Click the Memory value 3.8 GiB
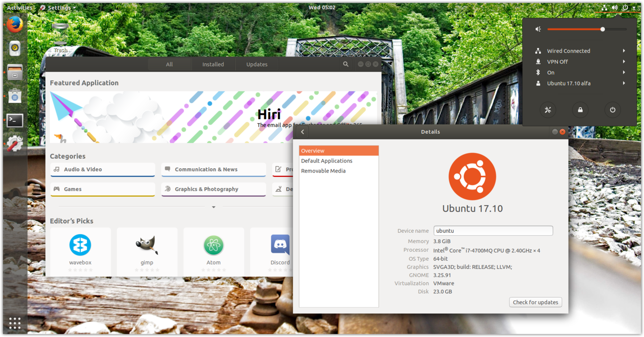The width and height of the screenshot is (644, 337). tap(442, 241)
